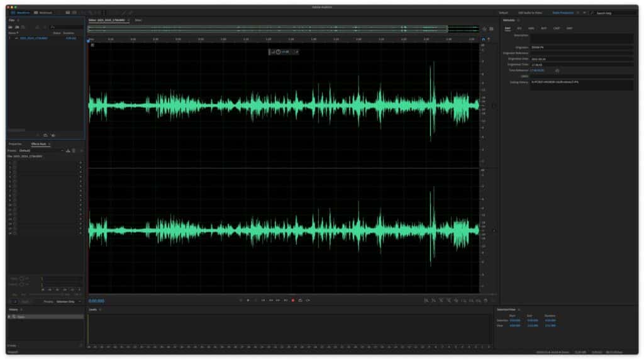Switch to the Properties tab
The image size is (644, 361).
[x=15, y=144]
